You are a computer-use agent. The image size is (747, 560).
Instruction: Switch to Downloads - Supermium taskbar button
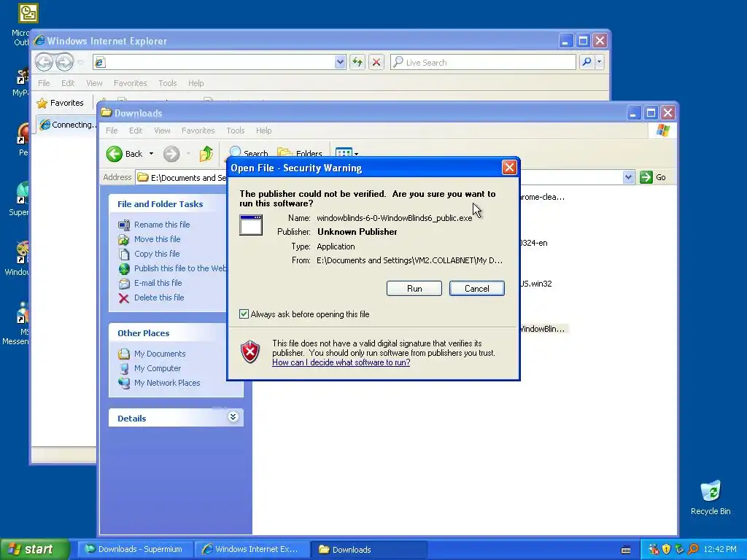pos(134,549)
